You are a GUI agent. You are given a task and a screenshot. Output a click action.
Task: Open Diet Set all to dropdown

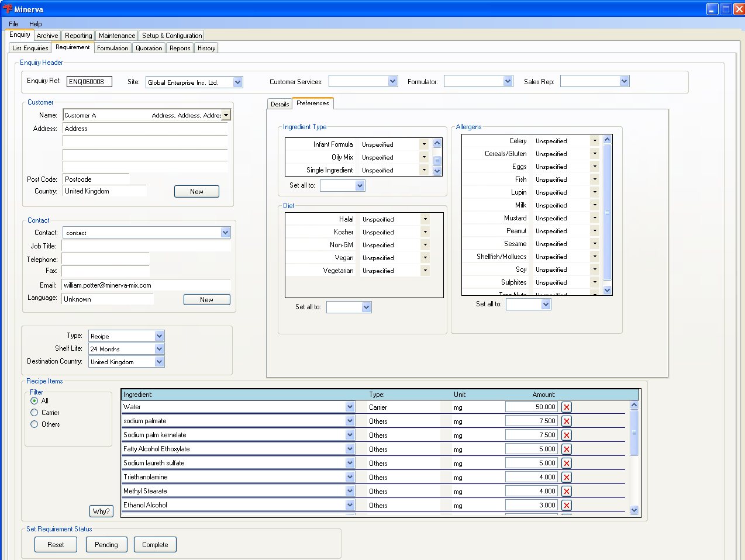(x=366, y=307)
